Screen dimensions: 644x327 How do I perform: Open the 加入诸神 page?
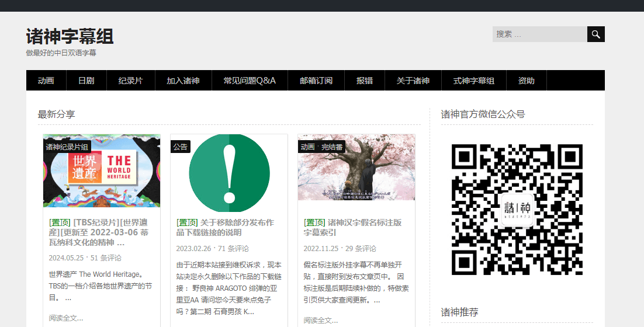pos(183,81)
